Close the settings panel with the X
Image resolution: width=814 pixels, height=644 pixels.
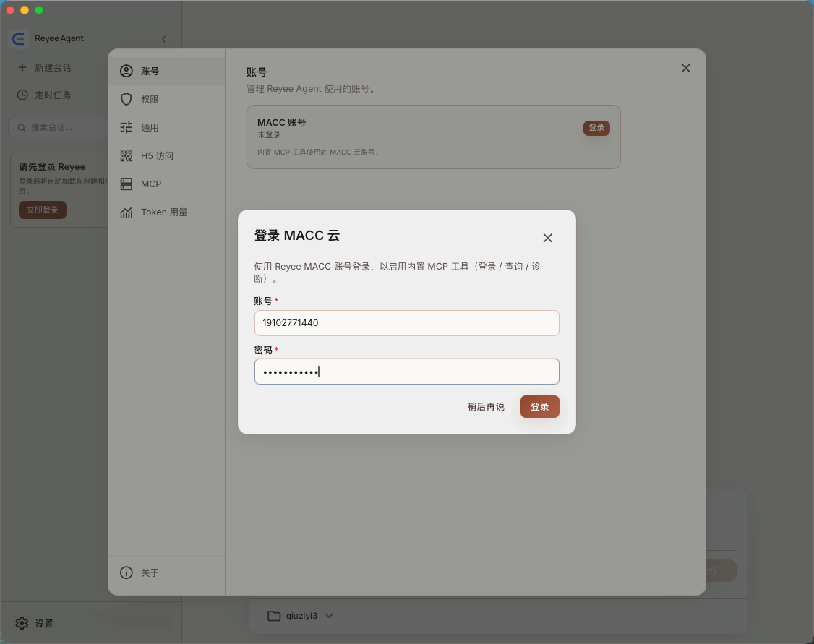pos(686,68)
